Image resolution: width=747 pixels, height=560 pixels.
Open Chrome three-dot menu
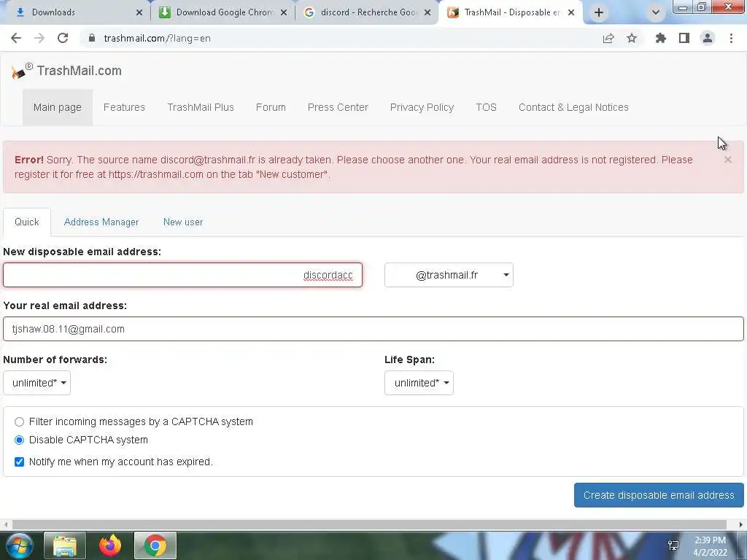pos(731,38)
